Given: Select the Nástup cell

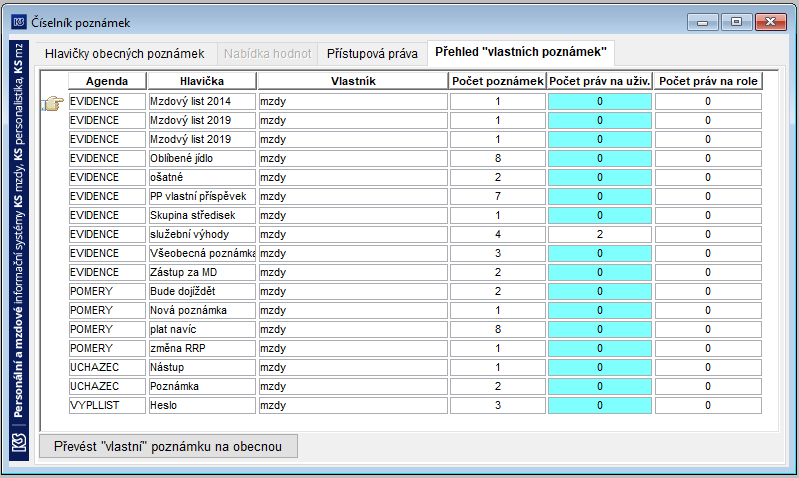Looking at the screenshot, I should click(x=202, y=367).
